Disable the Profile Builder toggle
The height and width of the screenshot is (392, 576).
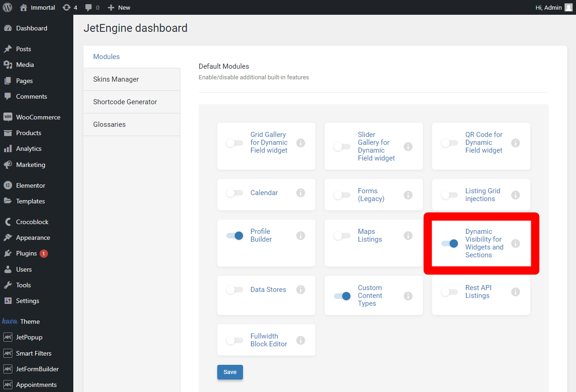(235, 236)
